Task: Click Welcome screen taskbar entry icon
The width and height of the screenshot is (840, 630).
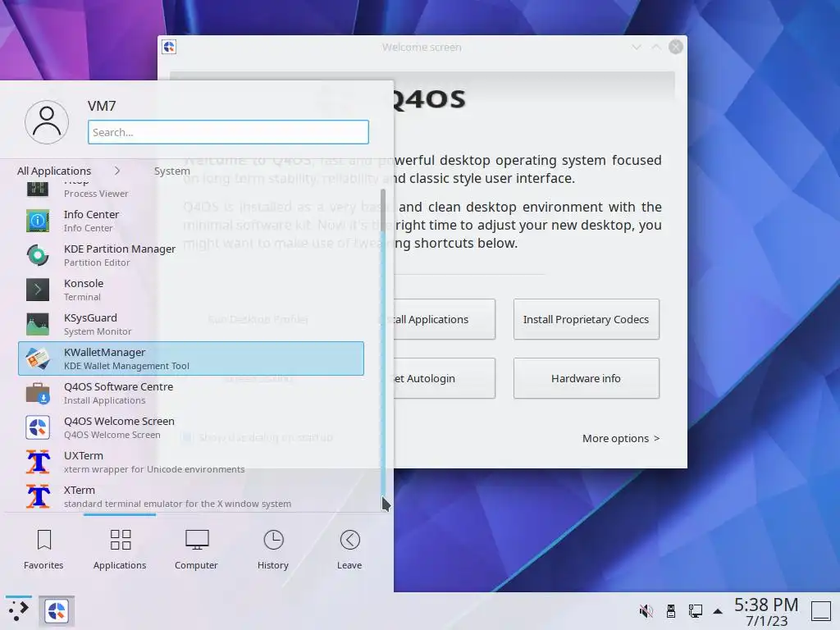Action: 57,610
